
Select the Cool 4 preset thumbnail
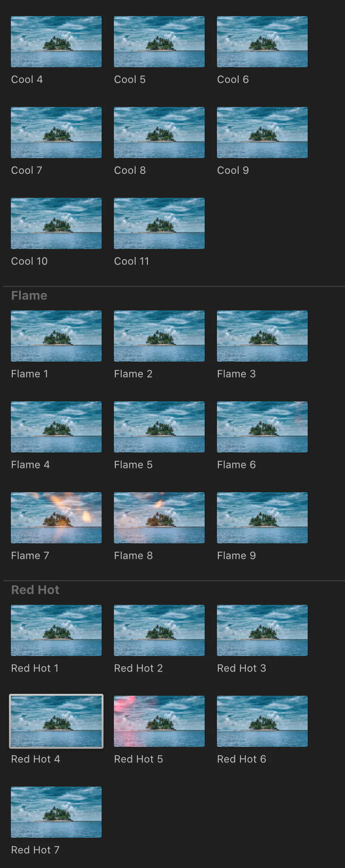[x=56, y=42]
